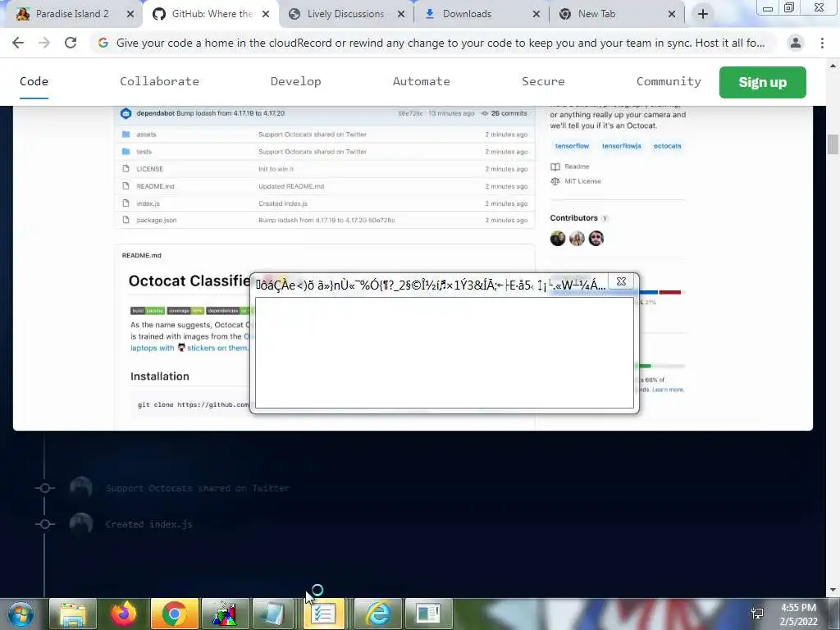The height and width of the screenshot is (630, 840).
Task: Click the green Sign up button
Action: 762,82
